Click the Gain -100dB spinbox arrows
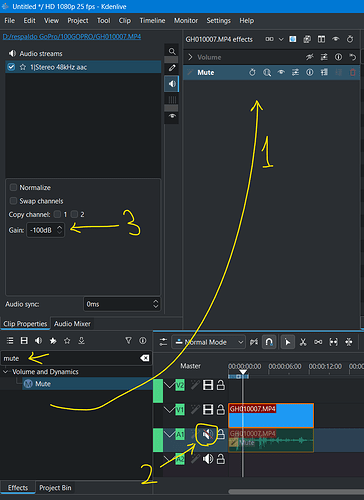Image resolution: width=364 pixels, height=500 pixels. pyautogui.click(x=59, y=230)
